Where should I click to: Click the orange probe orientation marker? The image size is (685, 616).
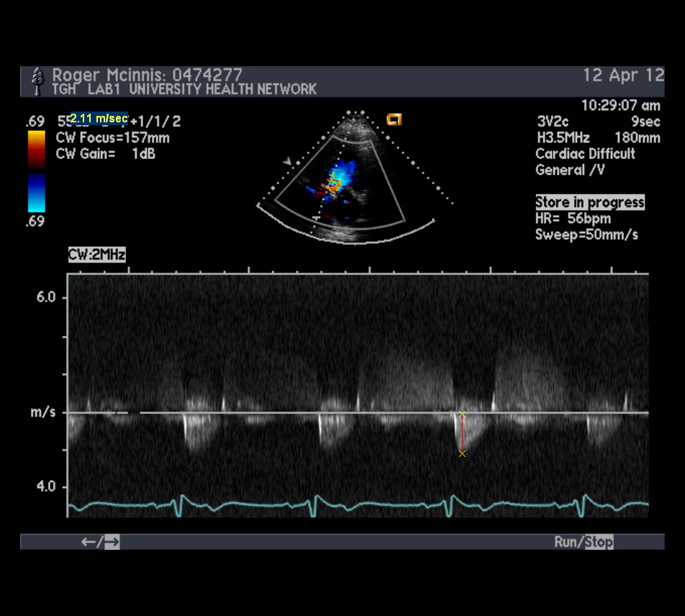(x=394, y=119)
